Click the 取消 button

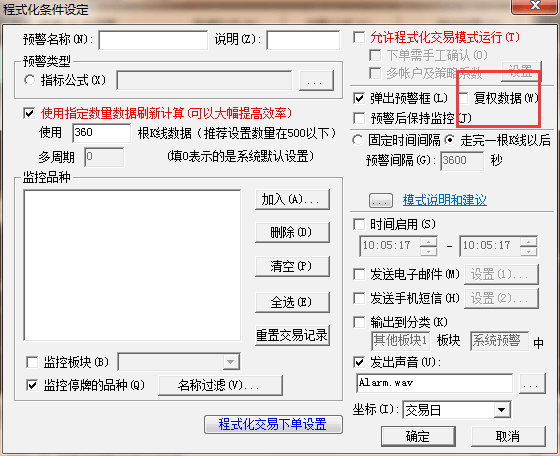pos(508,436)
